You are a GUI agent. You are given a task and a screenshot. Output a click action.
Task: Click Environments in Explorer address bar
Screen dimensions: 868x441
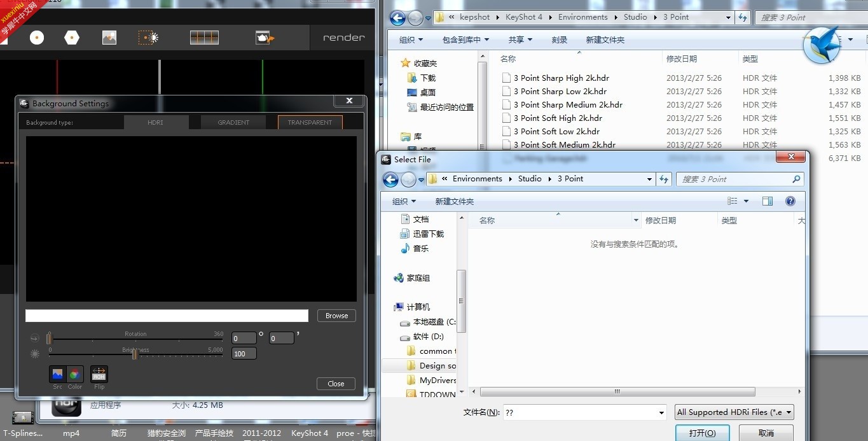(x=583, y=17)
